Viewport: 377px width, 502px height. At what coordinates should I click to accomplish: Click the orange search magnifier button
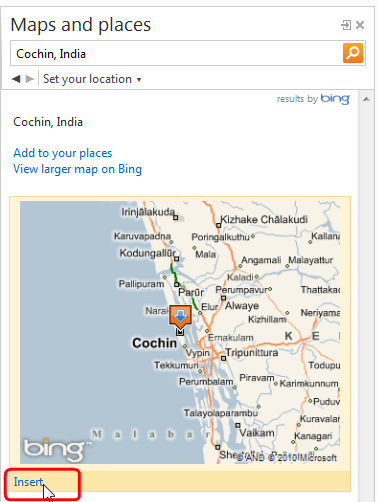click(x=353, y=53)
